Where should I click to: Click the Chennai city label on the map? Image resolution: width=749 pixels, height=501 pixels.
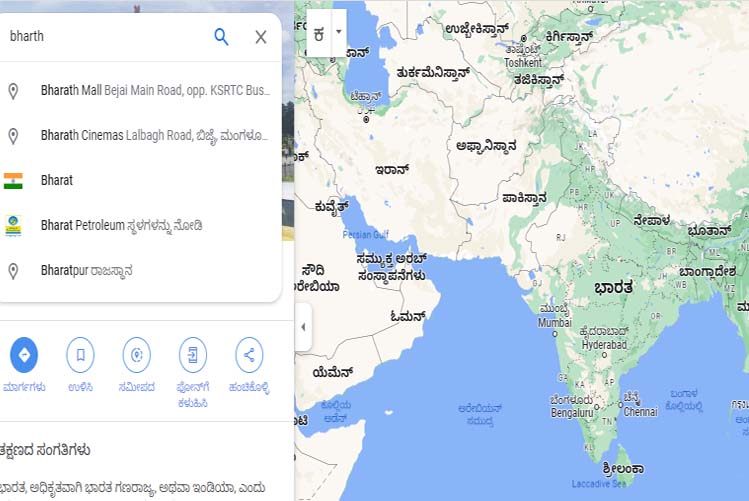(x=641, y=411)
